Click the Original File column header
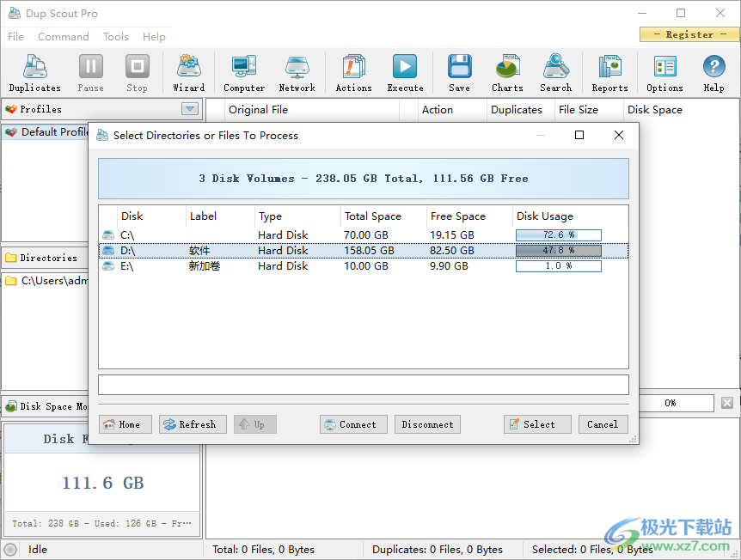 pyautogui.click(x=312, y=110)
